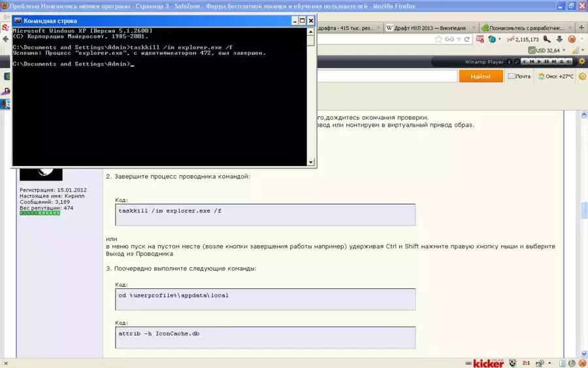588x368 pixels.
Task: Click S site favicon left of tabs
Action: click(5, 27)
